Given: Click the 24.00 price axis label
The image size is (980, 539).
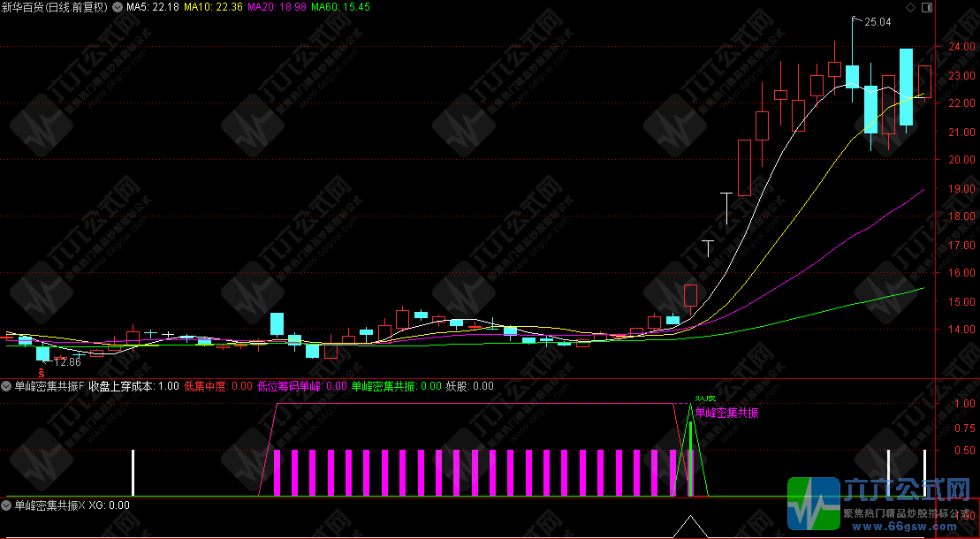Looking at the screenshot, I should (x=960, y=46).
